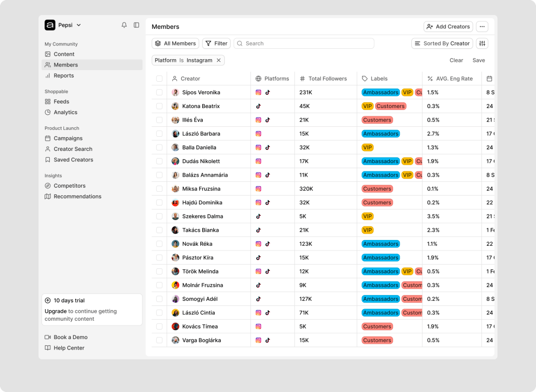
Task: Remove the Platform Is Instagram filter
Action: (219, 60)
